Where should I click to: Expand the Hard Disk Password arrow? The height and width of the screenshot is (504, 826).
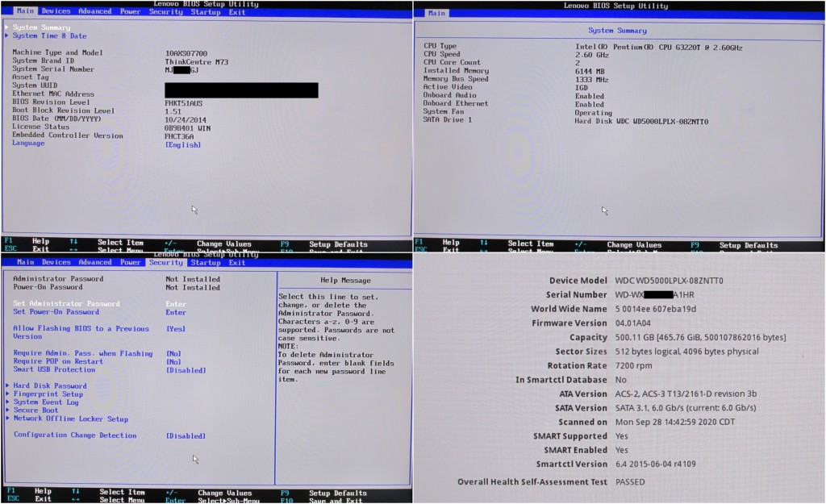[x=7, y=385]
